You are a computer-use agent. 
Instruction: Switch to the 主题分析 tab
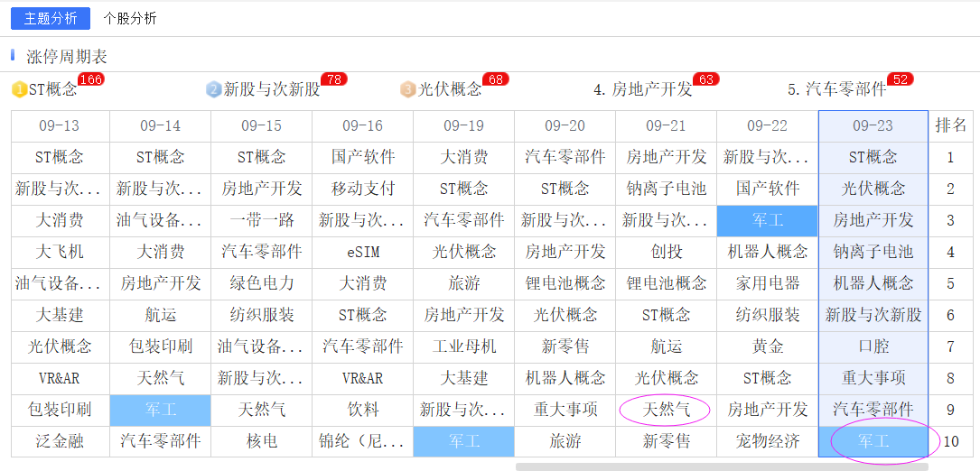pos(51,19)
